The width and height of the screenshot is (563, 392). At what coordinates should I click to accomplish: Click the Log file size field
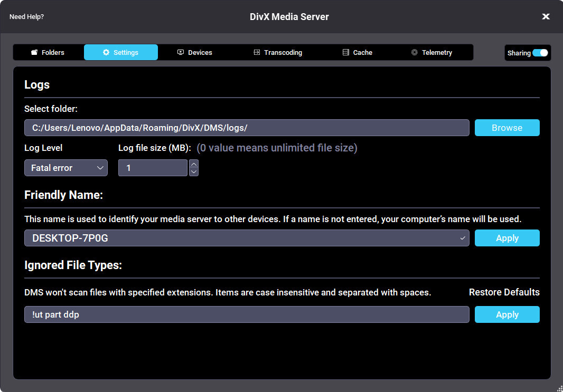pyautogui.click(x=153, y=168)
